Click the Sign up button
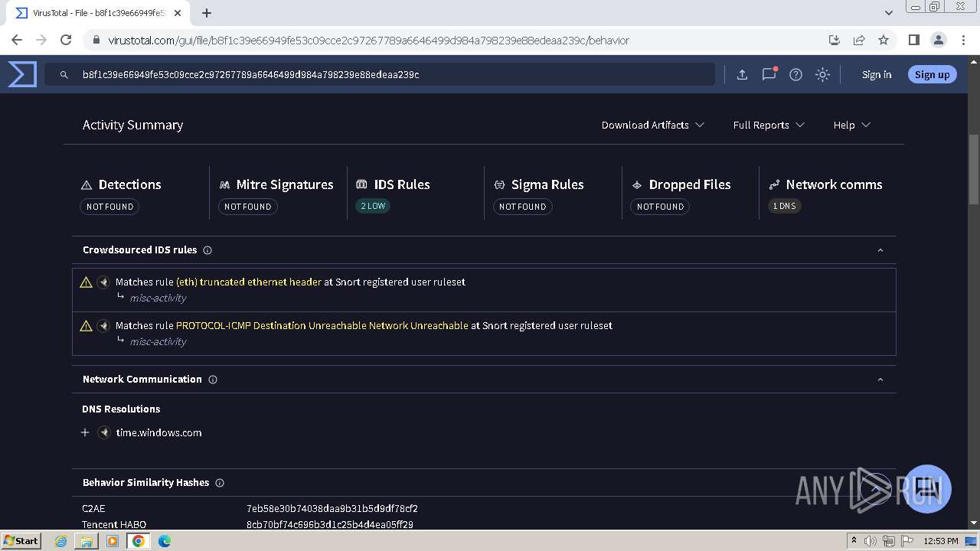The width and height of the screenshot is (980, 551). (932, 74)
